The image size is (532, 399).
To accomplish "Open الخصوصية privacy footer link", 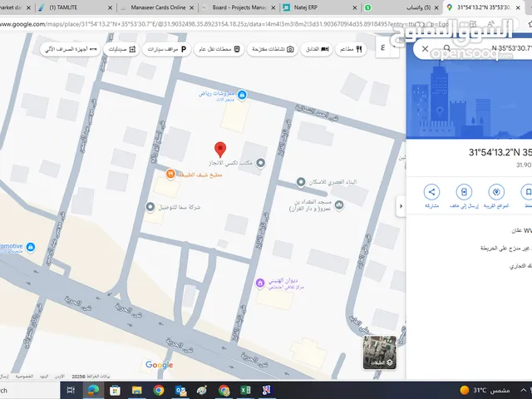I will [x=24, y=377].
